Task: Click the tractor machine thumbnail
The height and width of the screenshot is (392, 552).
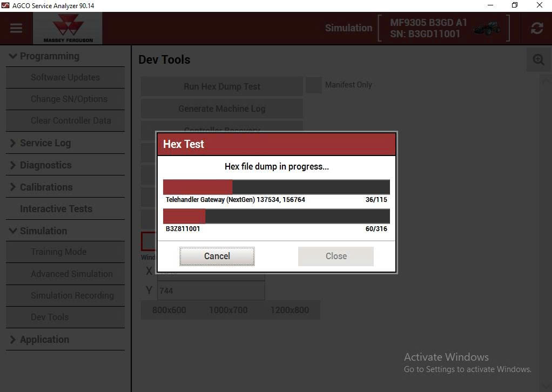Action: (487, 28)
